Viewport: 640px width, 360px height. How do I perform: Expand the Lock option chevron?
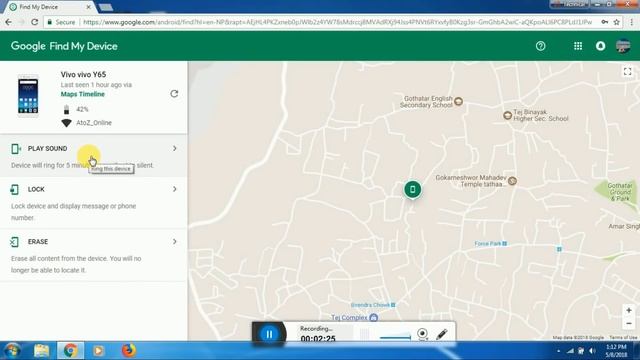pyautogui.click(x=175, y=189)
